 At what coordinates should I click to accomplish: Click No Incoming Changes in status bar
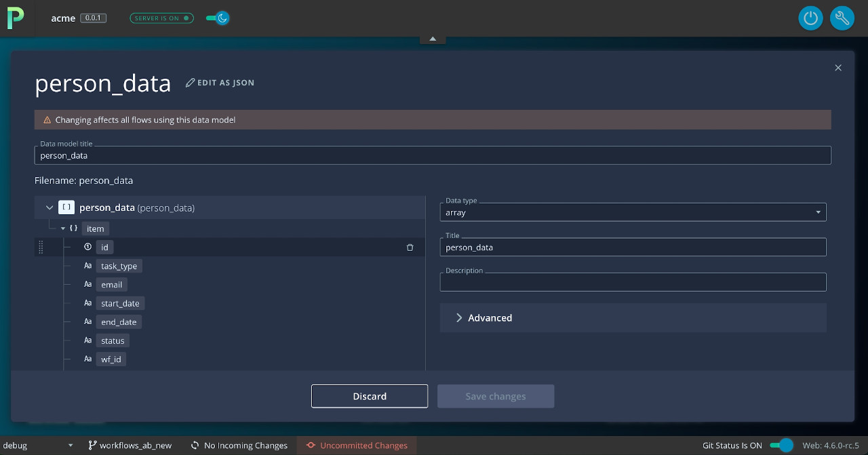239,446
